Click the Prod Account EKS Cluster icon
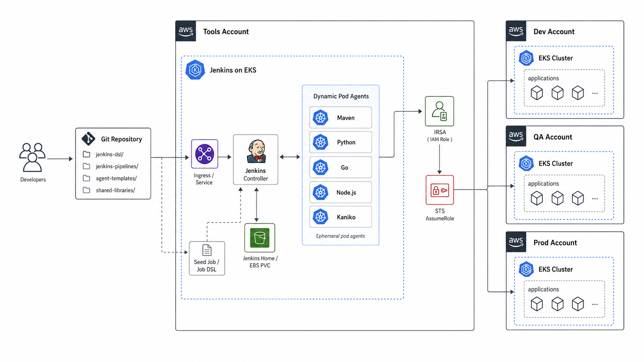The width and height of the screenshot is (644, 362). click(x=526, y=269)
